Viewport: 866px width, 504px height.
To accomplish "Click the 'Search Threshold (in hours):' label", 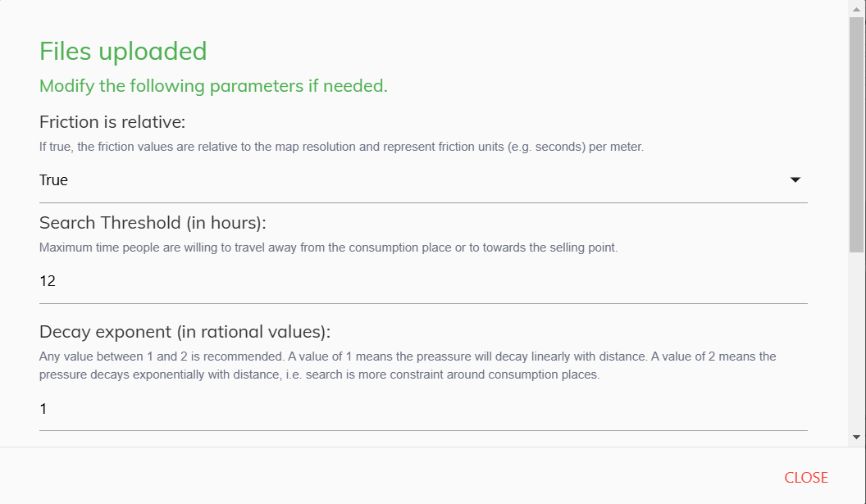I will coord(153,223).
